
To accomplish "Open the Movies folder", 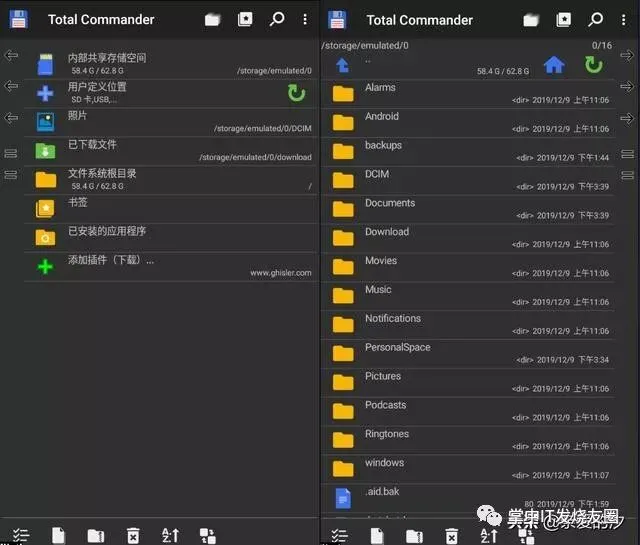I will point(469,267).
